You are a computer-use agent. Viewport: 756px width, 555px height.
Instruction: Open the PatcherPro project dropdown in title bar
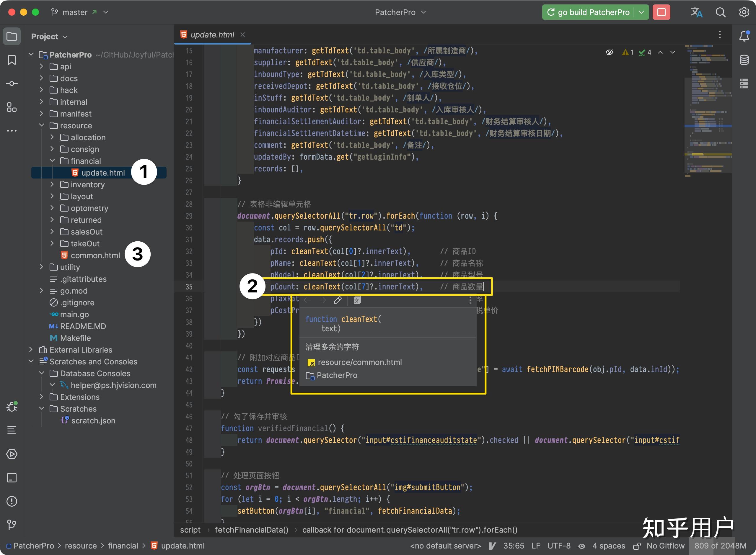pos(400,12)
